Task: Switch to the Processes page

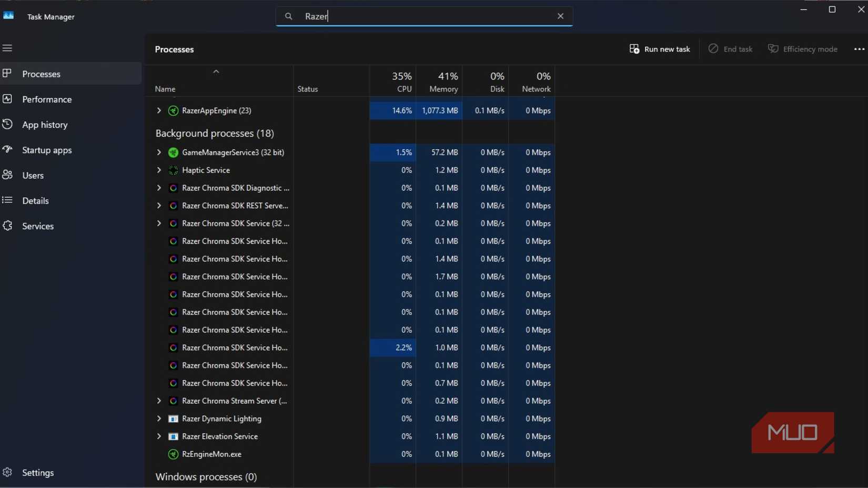Action: coord(41,74)
